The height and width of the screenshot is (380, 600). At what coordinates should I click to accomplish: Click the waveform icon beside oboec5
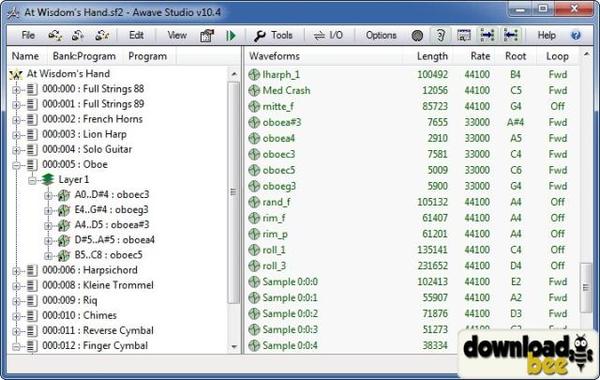pyautogui.click(x=254, y=170)
